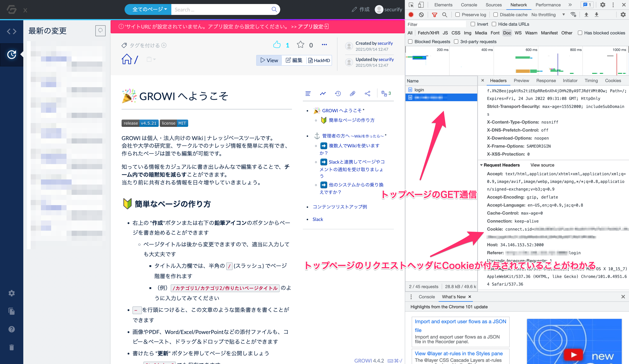Stop recording network log

[411, 15]
